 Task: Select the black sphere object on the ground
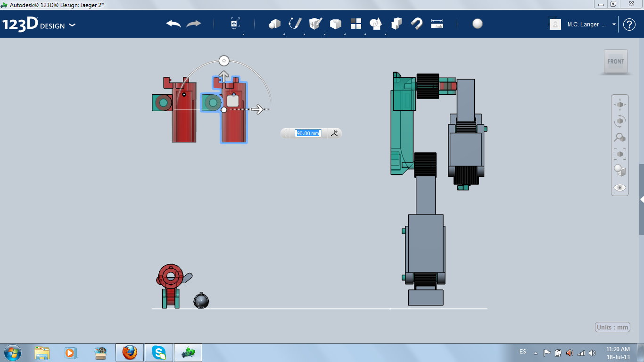point(201,301)
